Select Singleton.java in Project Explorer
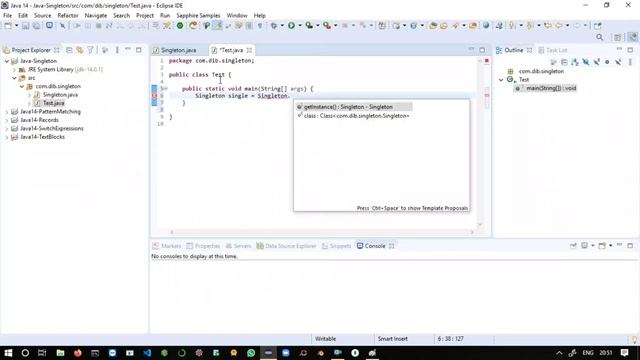 coord(60,95)
